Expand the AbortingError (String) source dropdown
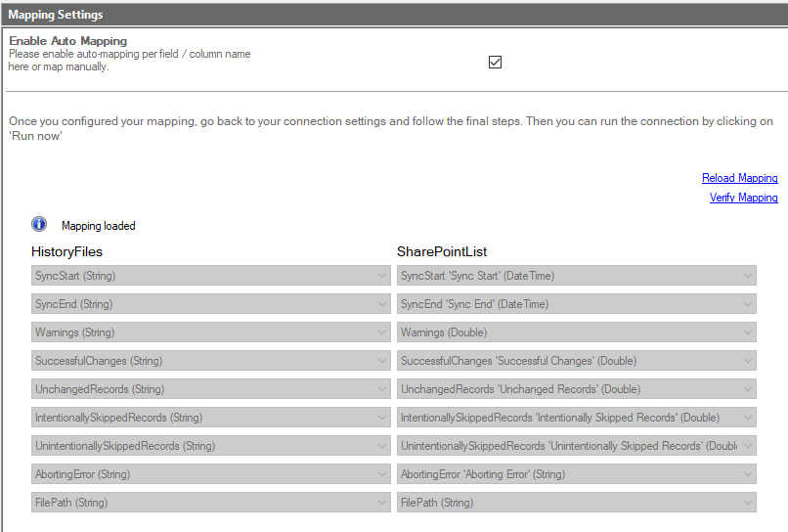Screen dimensions: 788x532 point(211,474)
